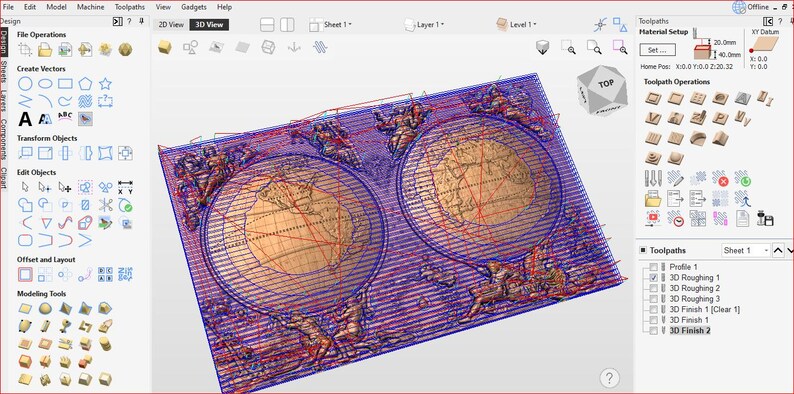Enable the 3D Roughing 3 toolpath checkbox
The width and height of the screenshot is (794, 394).
[x=654, y=299]
